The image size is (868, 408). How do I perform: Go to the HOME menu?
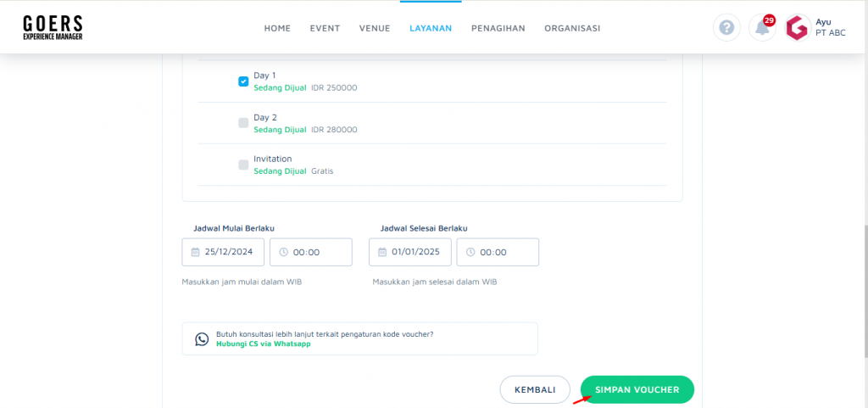277,28
